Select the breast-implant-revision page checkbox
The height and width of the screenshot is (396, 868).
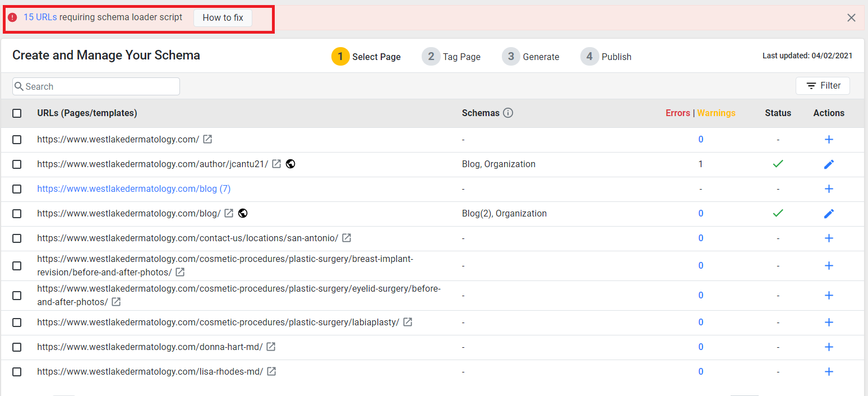17,265
